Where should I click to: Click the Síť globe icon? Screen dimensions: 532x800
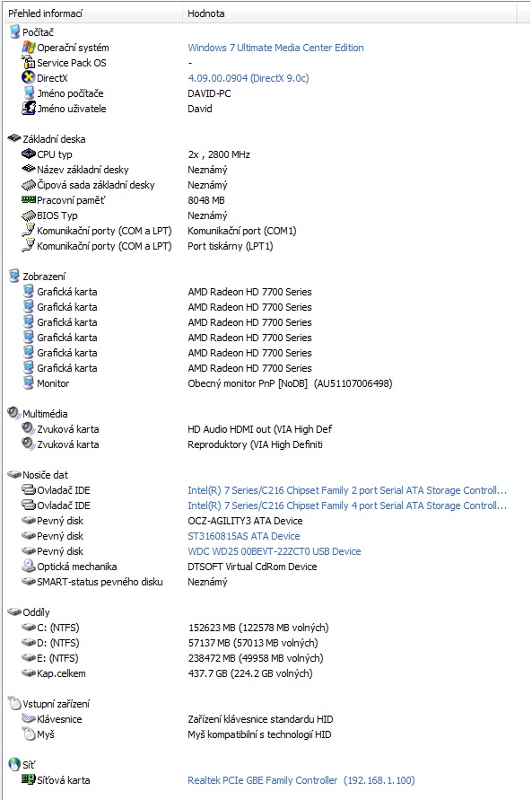[x=14, y=764]
